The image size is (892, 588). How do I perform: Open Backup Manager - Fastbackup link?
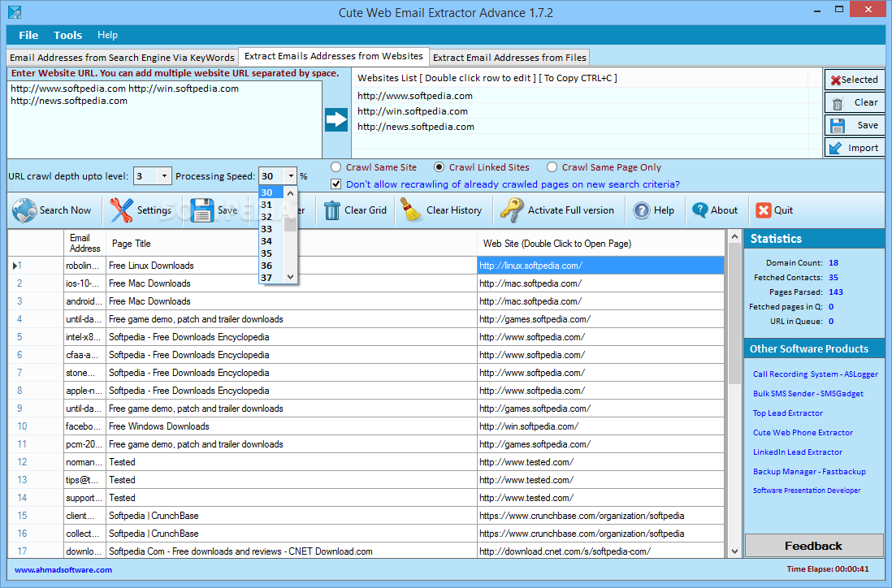click(809, 471)
